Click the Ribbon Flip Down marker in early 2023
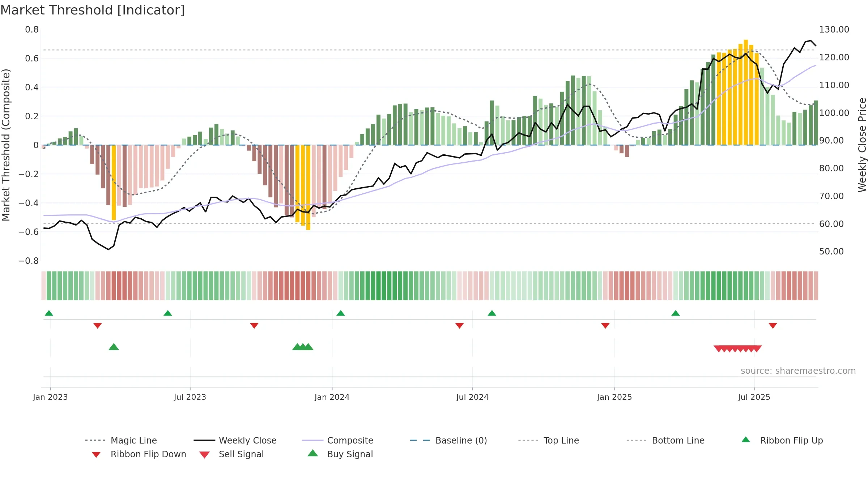 [x=98, y=326]
